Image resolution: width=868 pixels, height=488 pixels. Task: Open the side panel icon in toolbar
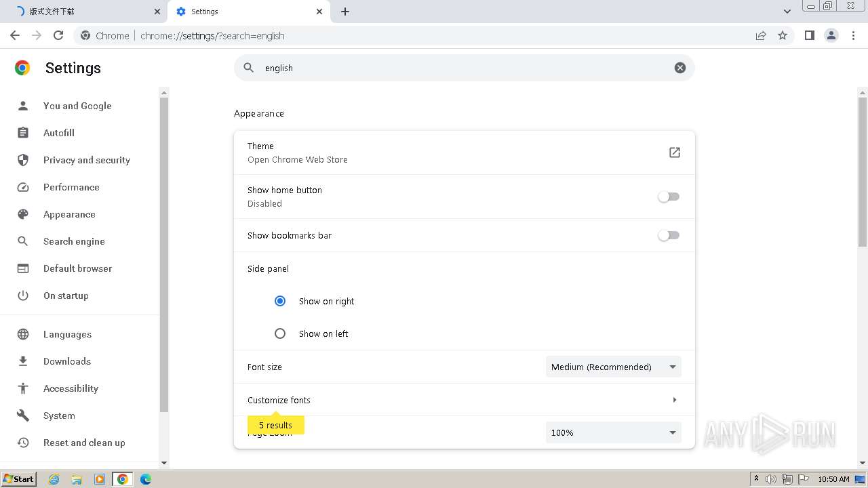pyautogui.click(x=809, y=35)
